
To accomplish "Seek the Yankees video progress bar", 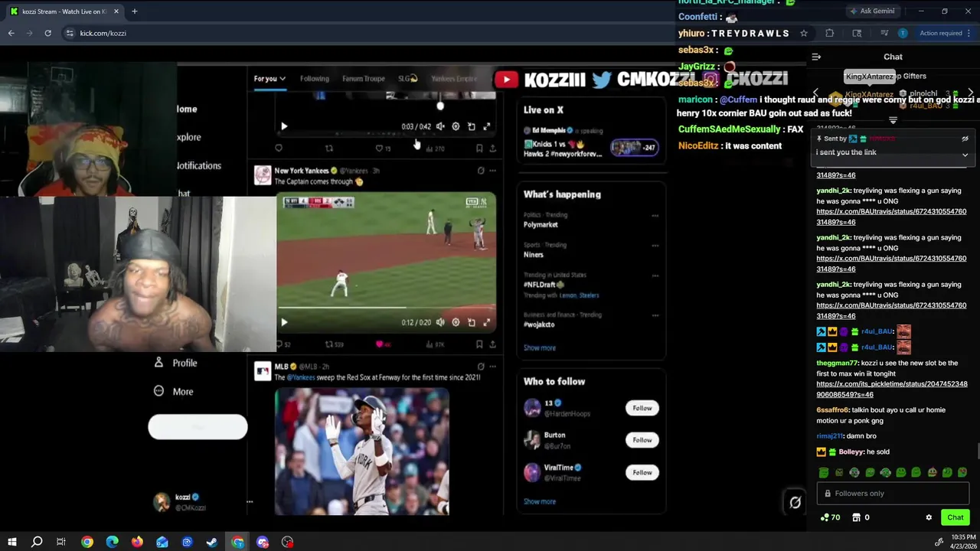I will coord(387,308).
